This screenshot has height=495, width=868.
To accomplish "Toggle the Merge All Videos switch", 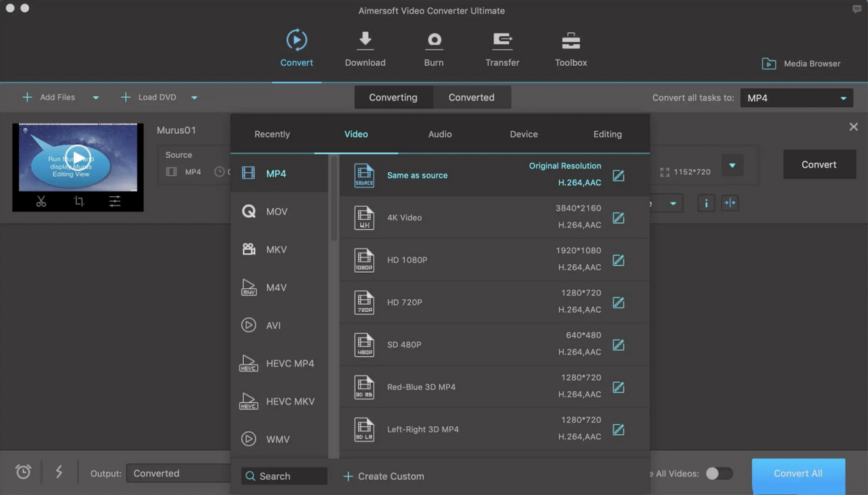I will pos(719,473).
